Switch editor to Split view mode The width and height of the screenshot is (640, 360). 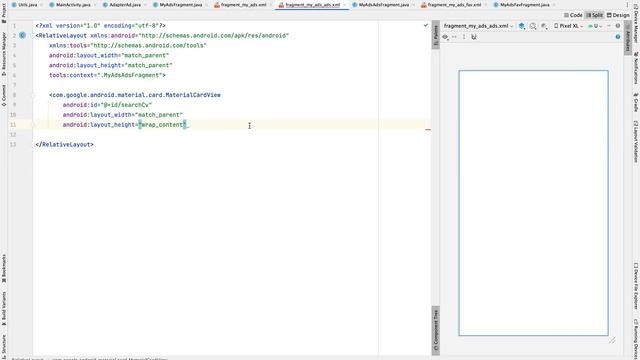point(594,15)
